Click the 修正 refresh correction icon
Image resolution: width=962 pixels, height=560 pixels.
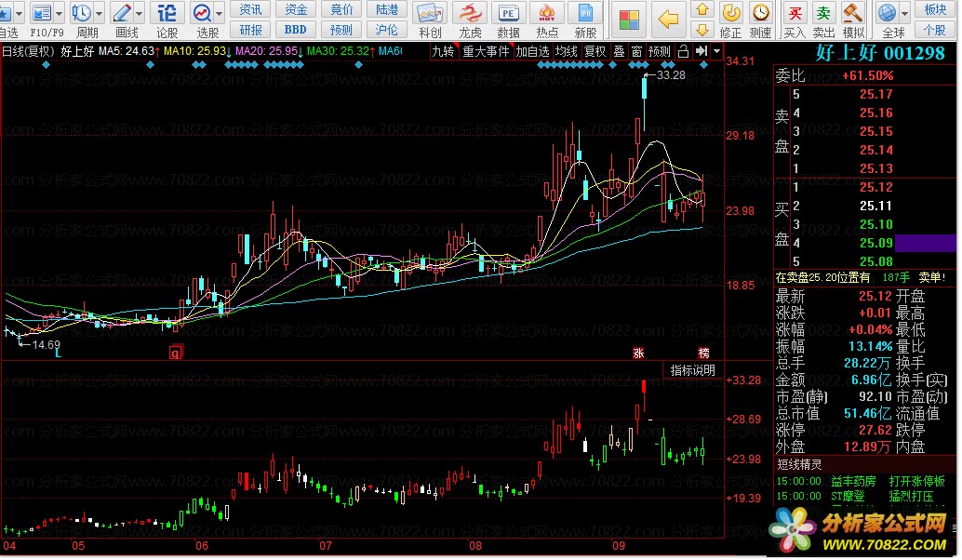730,13
